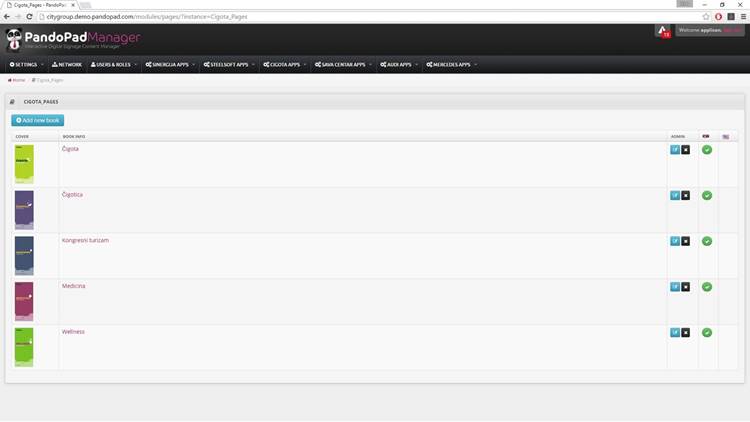Click the PandoPad panda logo
750x422 pixels.
coord(14,39)
